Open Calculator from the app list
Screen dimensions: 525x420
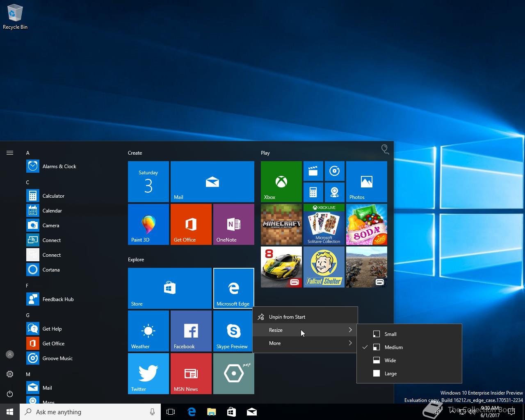coord(70,196)
